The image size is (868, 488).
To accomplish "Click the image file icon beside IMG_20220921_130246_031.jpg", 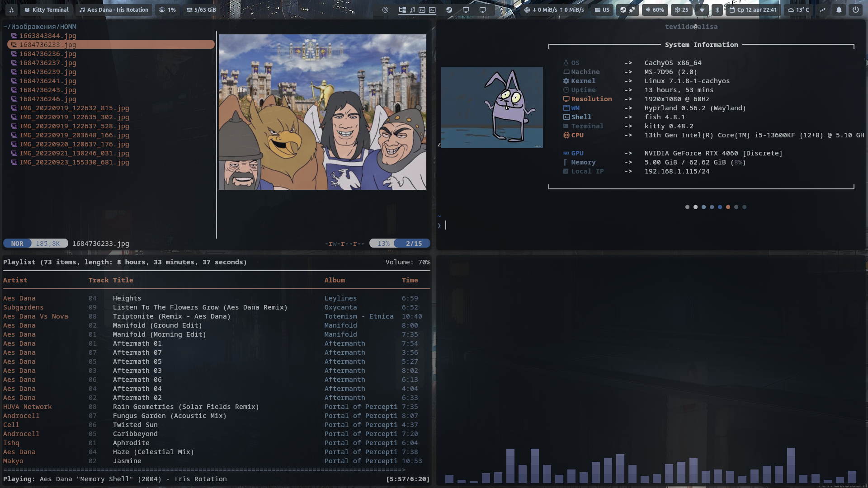I will (14, 153).
